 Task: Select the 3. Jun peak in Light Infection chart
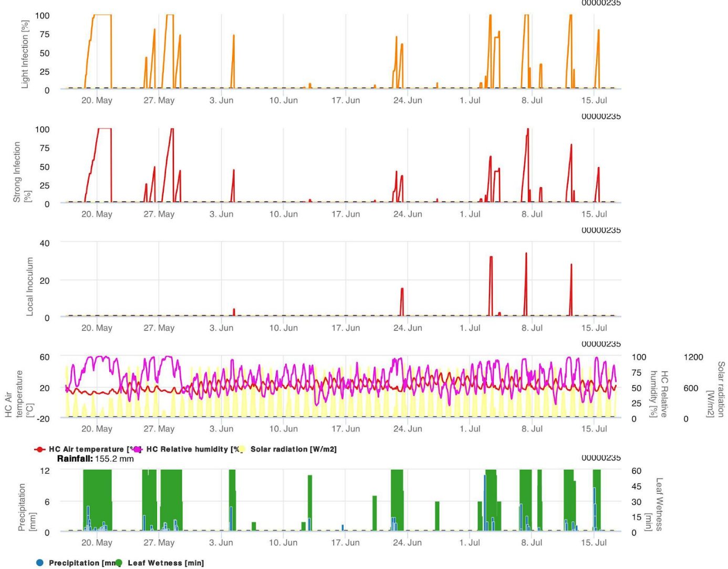pyautogui.click(x=234, y=38)
